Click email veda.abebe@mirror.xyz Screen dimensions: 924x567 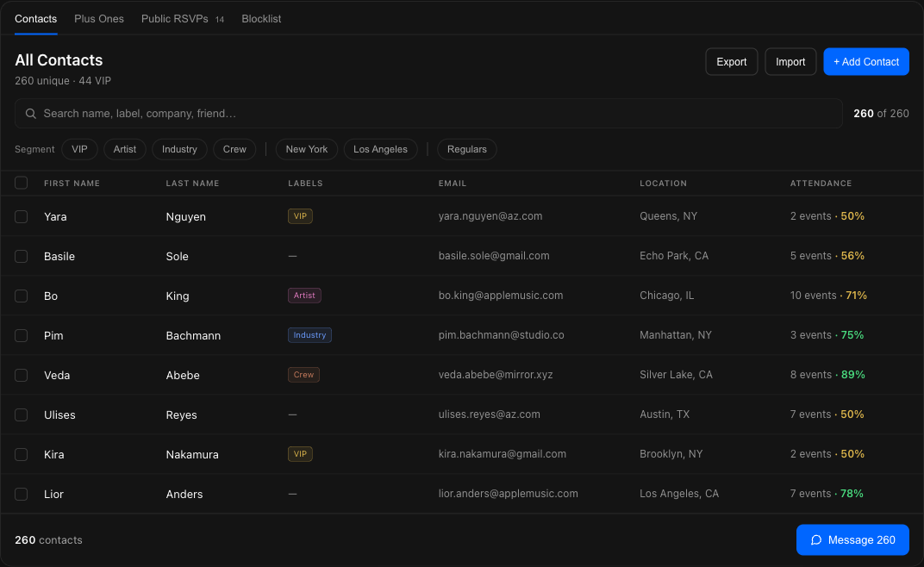click(496, 374)
